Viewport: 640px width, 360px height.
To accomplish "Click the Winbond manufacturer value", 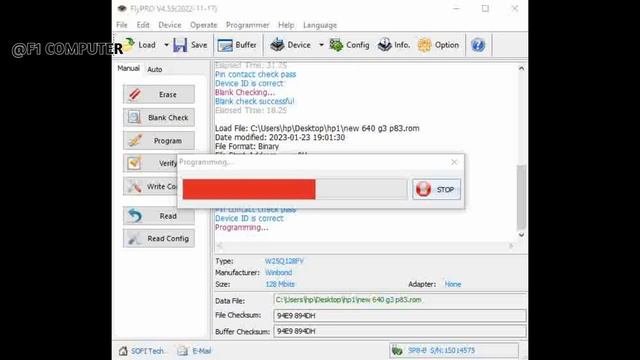I will [x=278, y=272].
